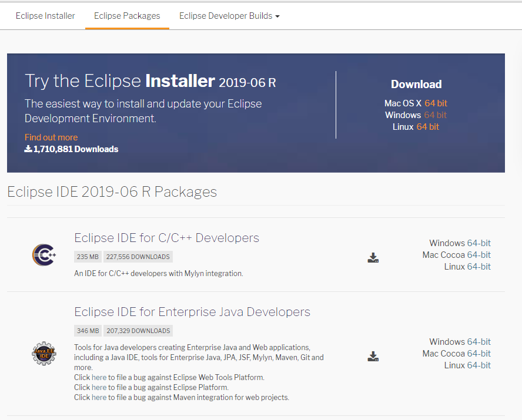Click the 1,710,881 Downloads counter text

76,149
